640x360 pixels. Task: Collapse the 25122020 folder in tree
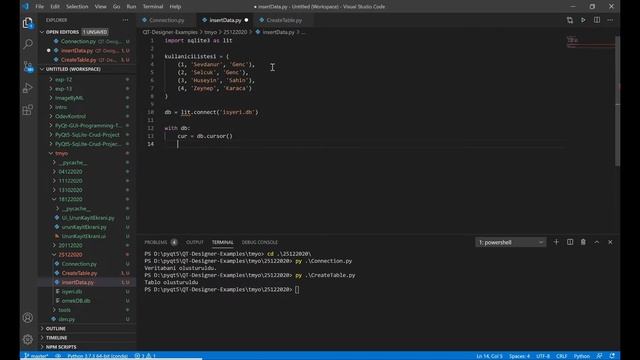pyautogui.click(x=87, y=254)
